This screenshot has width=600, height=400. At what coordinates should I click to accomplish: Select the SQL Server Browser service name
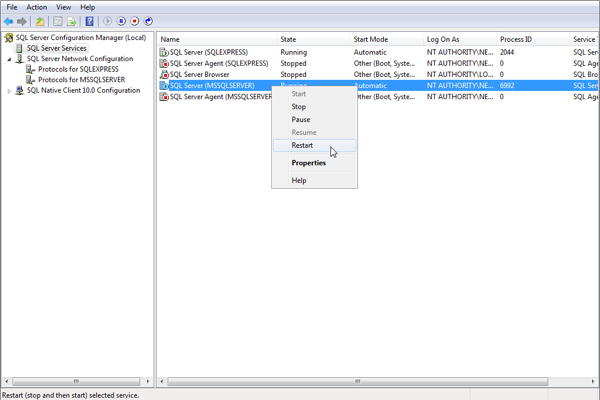click(x=199, y=75)
